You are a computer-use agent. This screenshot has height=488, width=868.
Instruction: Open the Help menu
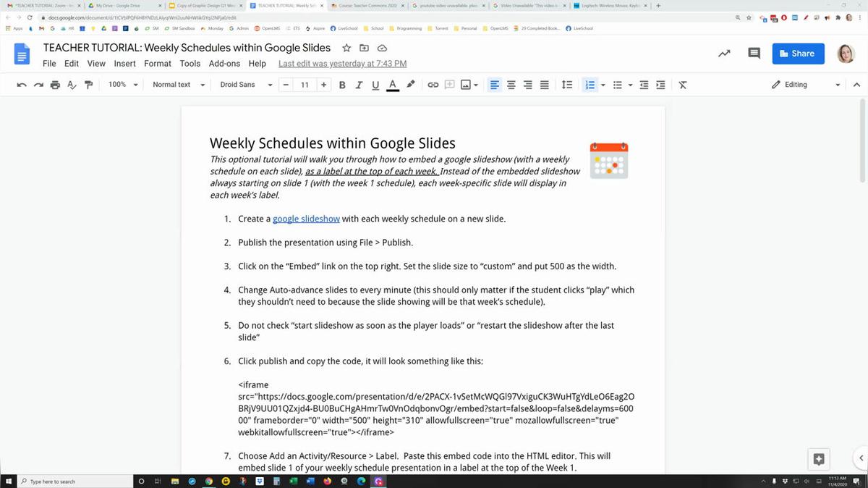tap(257, 64)
